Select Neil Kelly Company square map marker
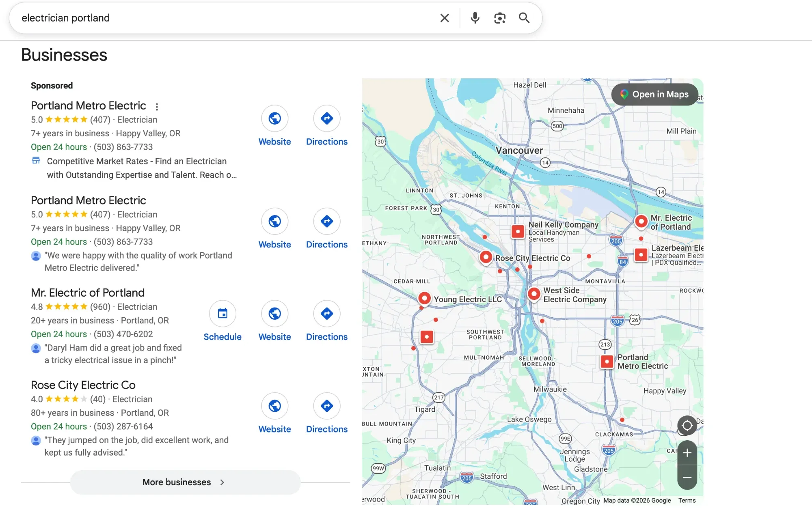The height and width of the screenshot is (510, 812). point(518,231)
